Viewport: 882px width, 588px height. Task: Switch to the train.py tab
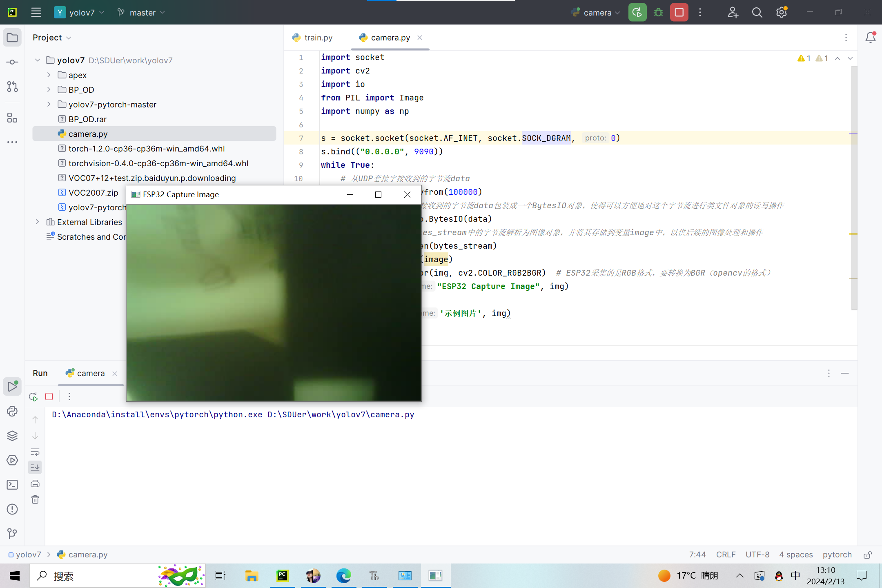click(313, 38)
